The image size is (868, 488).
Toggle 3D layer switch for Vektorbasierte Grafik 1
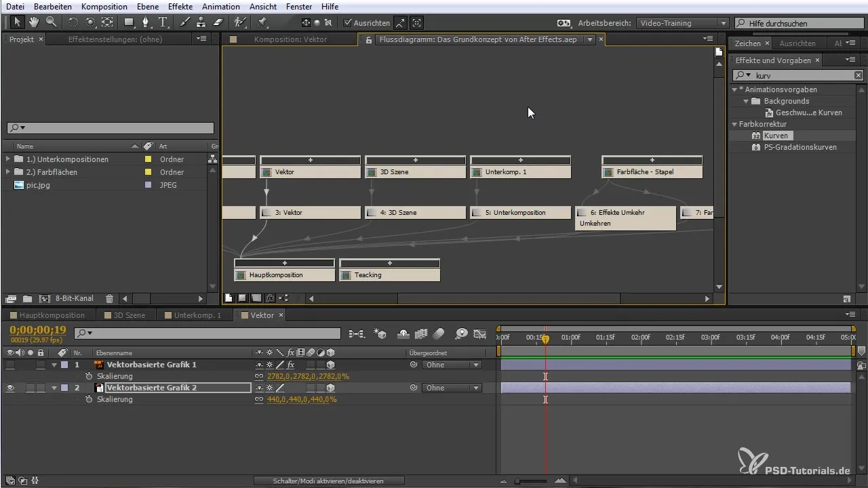pyautogui.click(x=331, y=365)
